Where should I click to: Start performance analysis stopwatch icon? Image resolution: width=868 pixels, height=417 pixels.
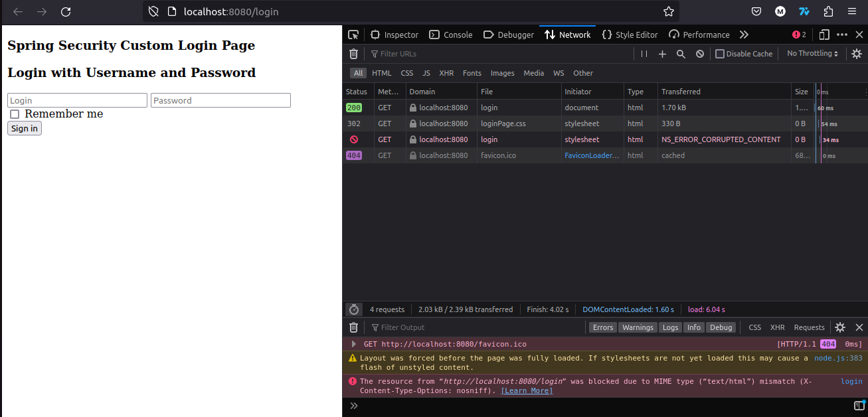tap(354, 309)
